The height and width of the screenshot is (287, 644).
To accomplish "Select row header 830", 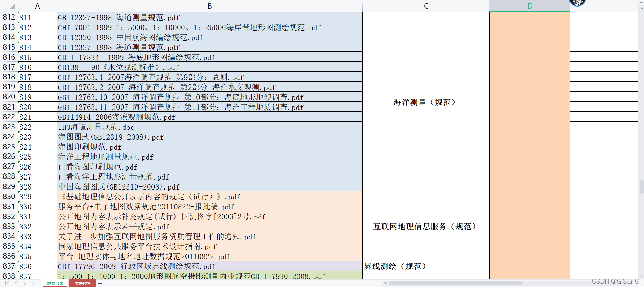I will (x=9, y=196).
